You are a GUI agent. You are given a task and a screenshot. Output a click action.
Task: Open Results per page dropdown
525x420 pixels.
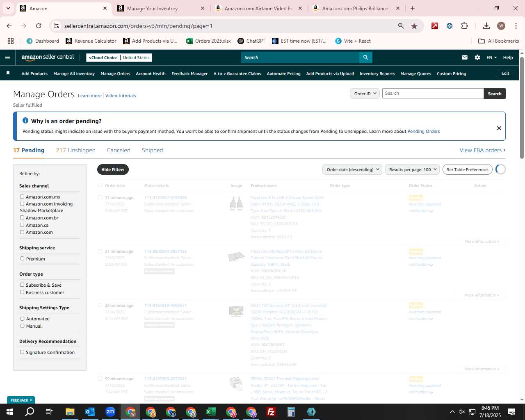pos(412,169)
